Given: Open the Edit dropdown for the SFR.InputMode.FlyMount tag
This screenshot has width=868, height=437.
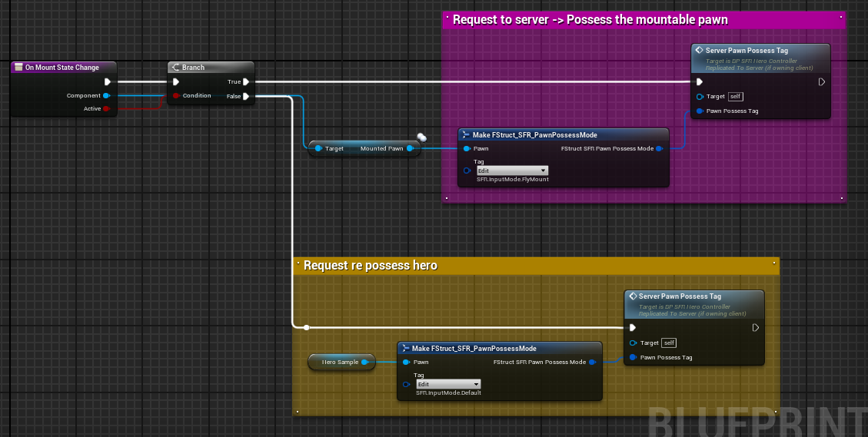Looking at the screenshot, I should click(511, 170).
